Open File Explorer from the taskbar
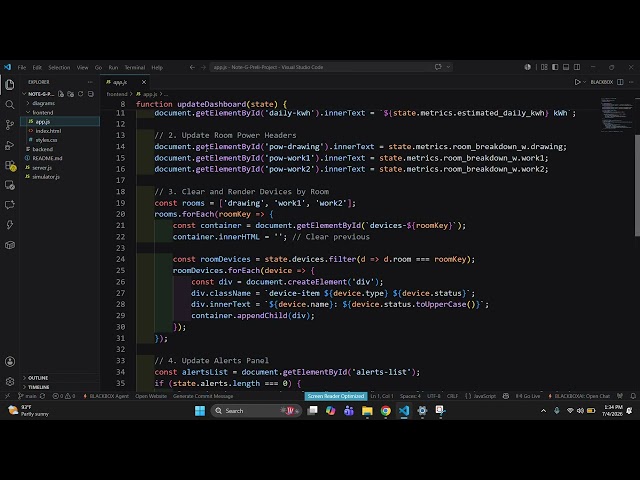 367,411
